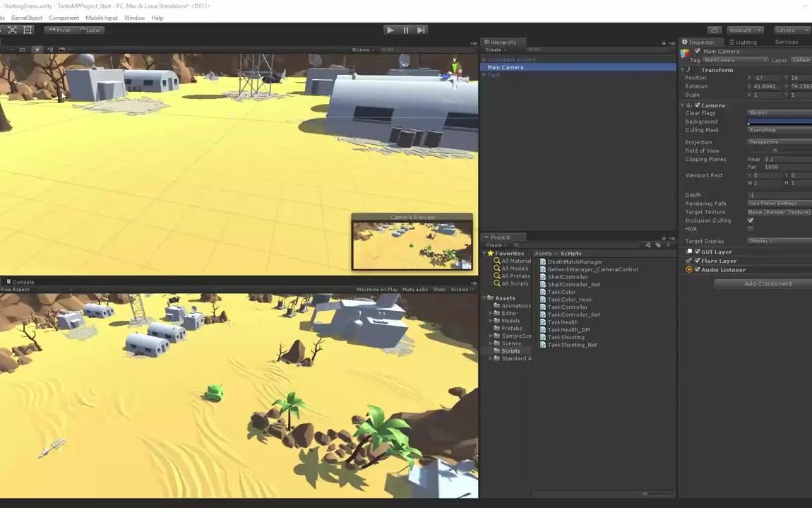The width and height of the screenshot is (812, 508).
Task: Select All Prefabs favorite search
Action: tap(512, 276)
